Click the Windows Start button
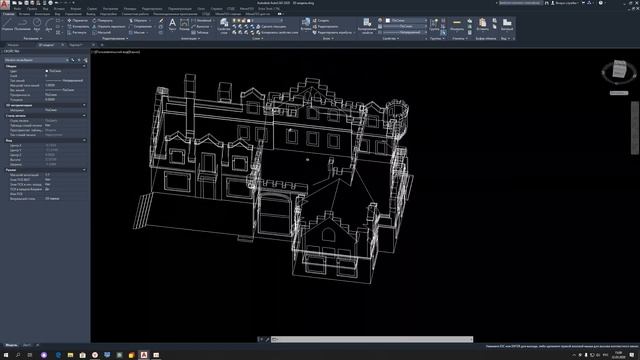The height and width of the screenshot is (360, 640). click(x=6, y=355)
